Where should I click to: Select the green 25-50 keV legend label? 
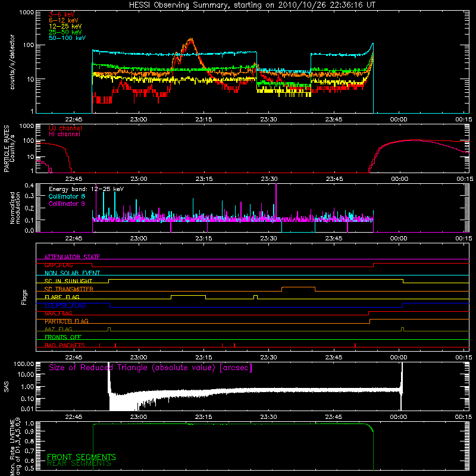[x=65, y=32]
